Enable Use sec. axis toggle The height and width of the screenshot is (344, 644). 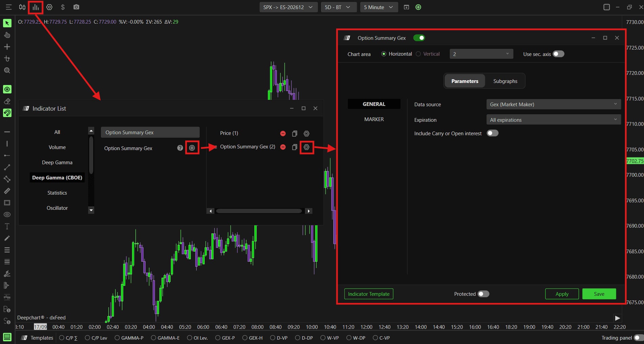point(558,54)
